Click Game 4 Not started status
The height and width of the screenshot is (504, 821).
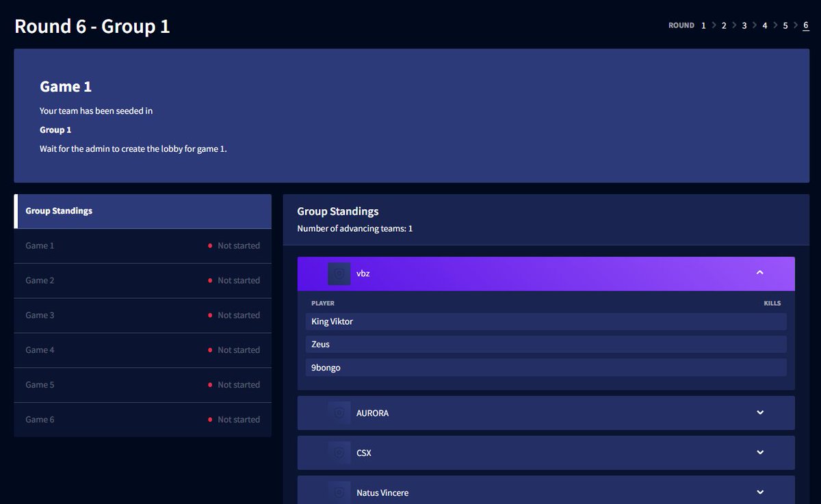[233, 350]
